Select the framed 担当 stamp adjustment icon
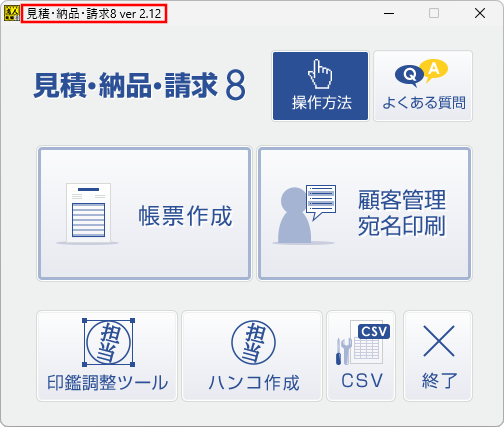 coord(108,342)
